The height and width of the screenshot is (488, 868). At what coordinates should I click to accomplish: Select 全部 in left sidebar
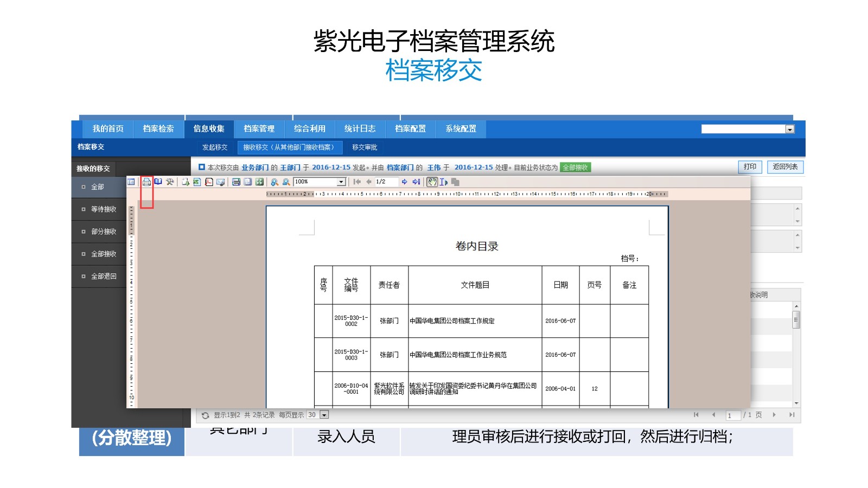pos(98,187)
